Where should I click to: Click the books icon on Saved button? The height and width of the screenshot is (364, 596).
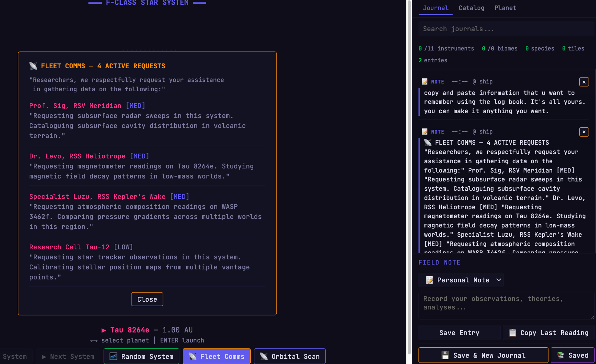[x=561, y=355]
